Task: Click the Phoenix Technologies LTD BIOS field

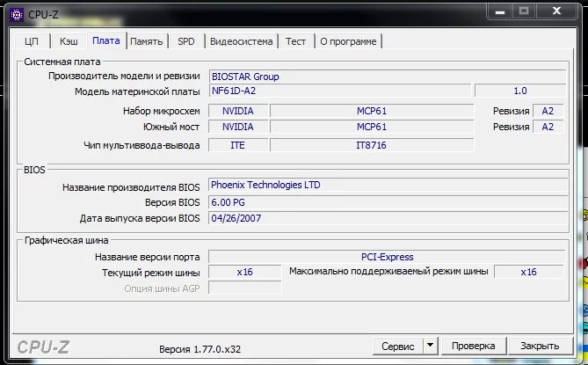Action: point(385,186)
